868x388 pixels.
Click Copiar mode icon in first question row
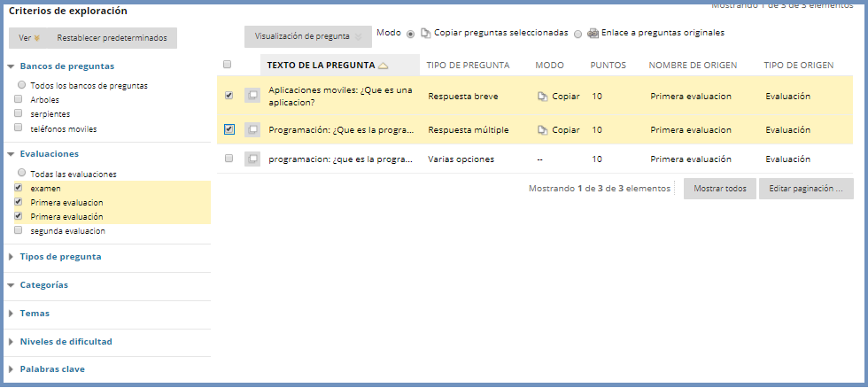point(543,96)
